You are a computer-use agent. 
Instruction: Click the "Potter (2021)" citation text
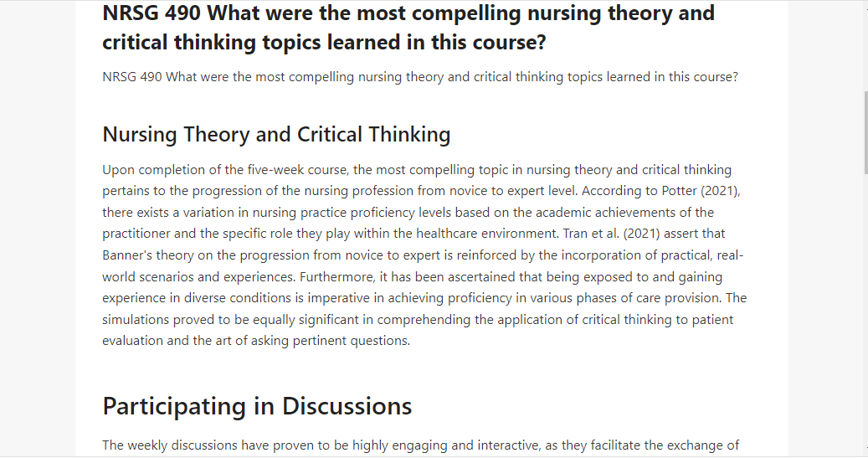click(x=700, y=191)
